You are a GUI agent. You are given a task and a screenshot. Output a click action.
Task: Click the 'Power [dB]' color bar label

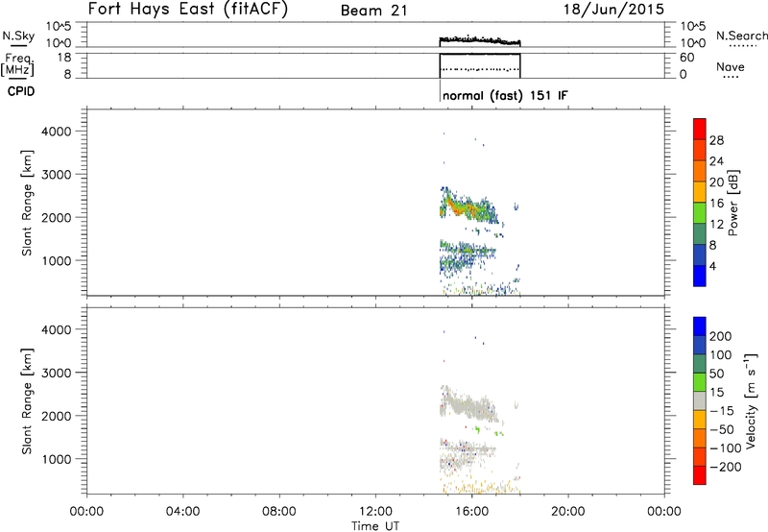(x=733, y=203)
